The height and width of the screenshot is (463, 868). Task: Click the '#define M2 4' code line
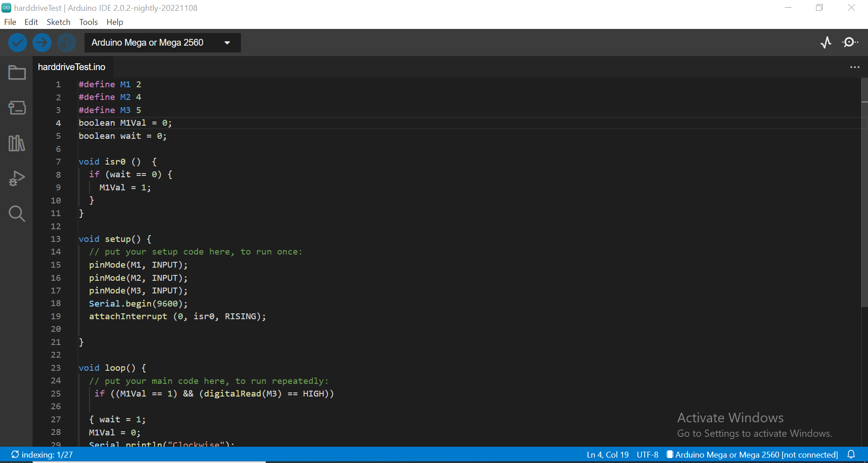[110, 97]
